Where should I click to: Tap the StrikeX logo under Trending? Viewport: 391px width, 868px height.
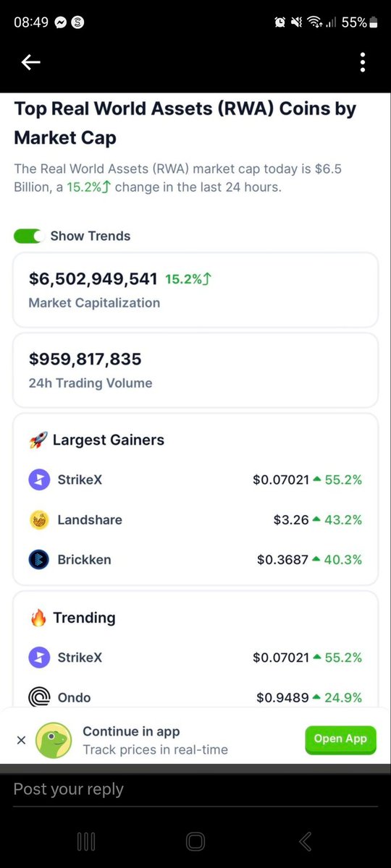tap(39, 658)
